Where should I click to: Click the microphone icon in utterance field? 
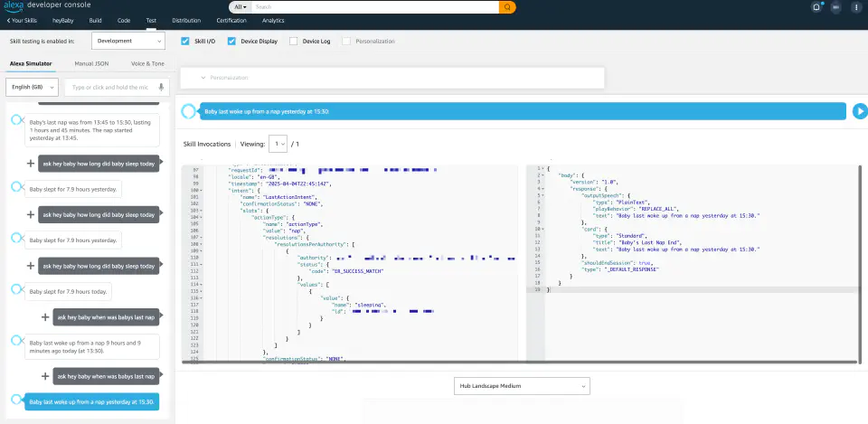coord(161,87)
